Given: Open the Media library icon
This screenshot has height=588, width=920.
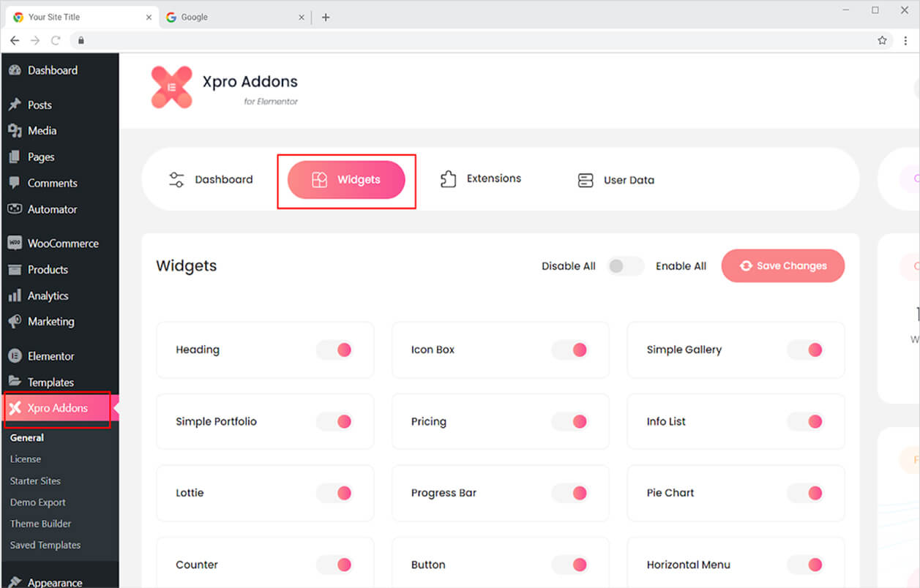Looking at the screenshot, I should tap(16, 130).
